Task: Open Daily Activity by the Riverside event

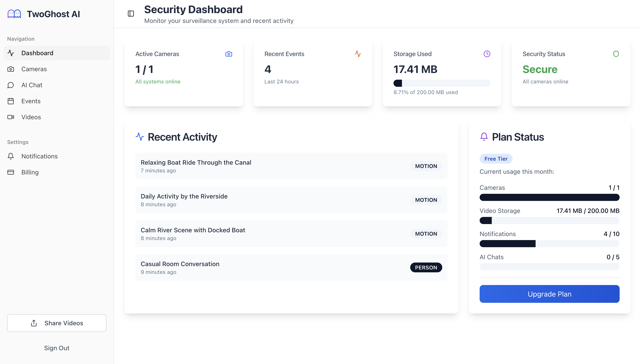Action: pyautogui.click(x=291, y=200)
